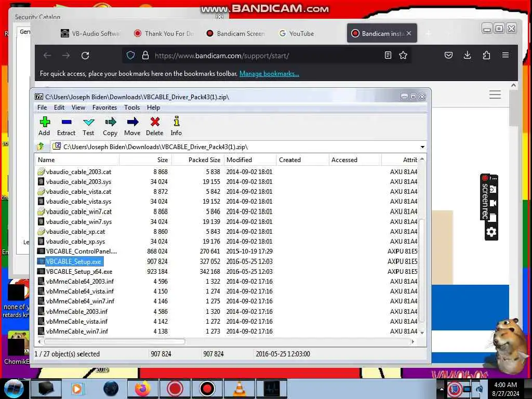Sort by the Size column header
Screen dimensions: 532x399
(145, 160)
